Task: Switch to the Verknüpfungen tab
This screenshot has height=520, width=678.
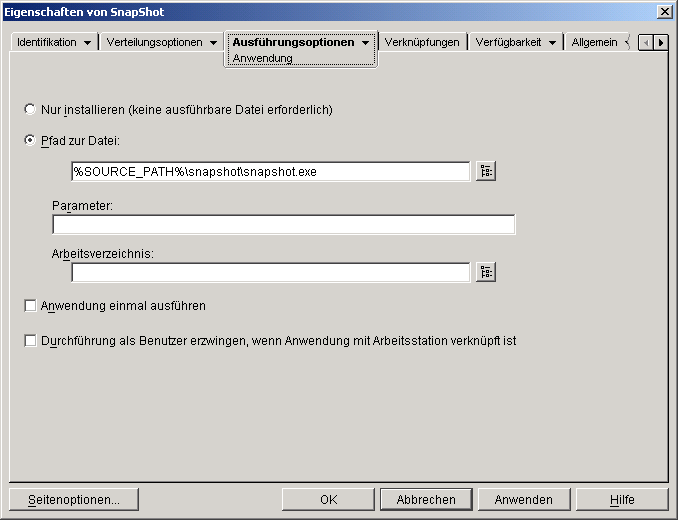Action: pyautogui.click(x=422, y=42)
